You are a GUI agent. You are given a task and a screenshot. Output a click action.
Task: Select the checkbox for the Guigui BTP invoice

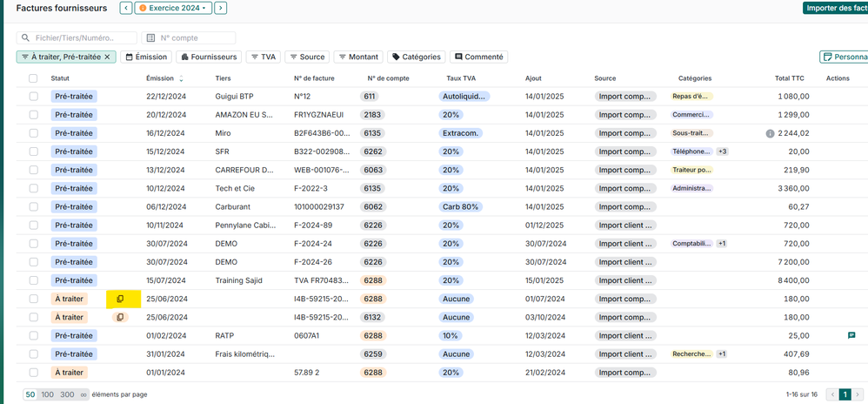click(34, 97)
